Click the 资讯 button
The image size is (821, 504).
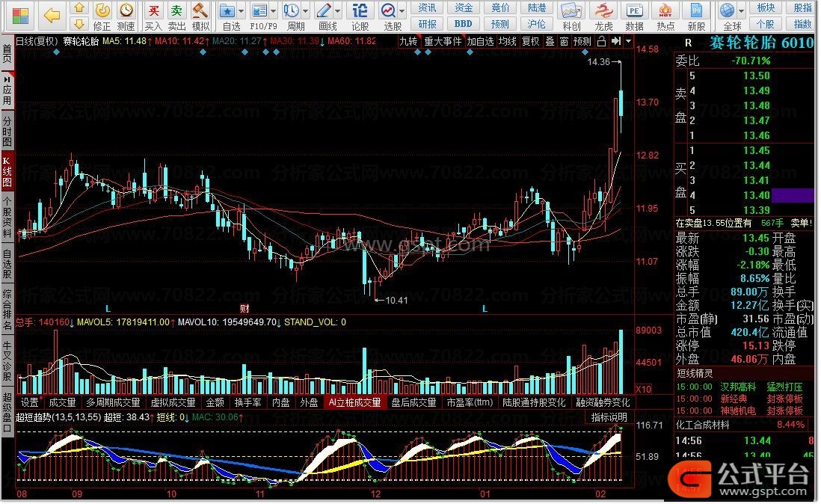(427, 7)
